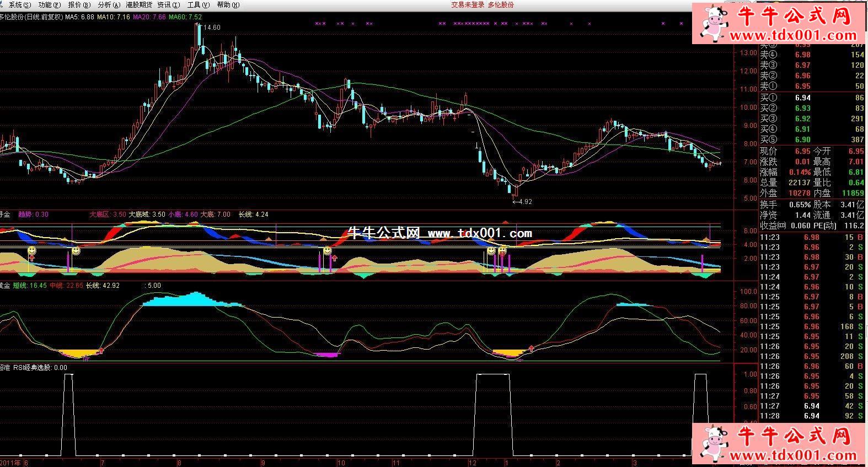Click the 14.60 peak price label
868x467 pixels.
coord(212,27)
